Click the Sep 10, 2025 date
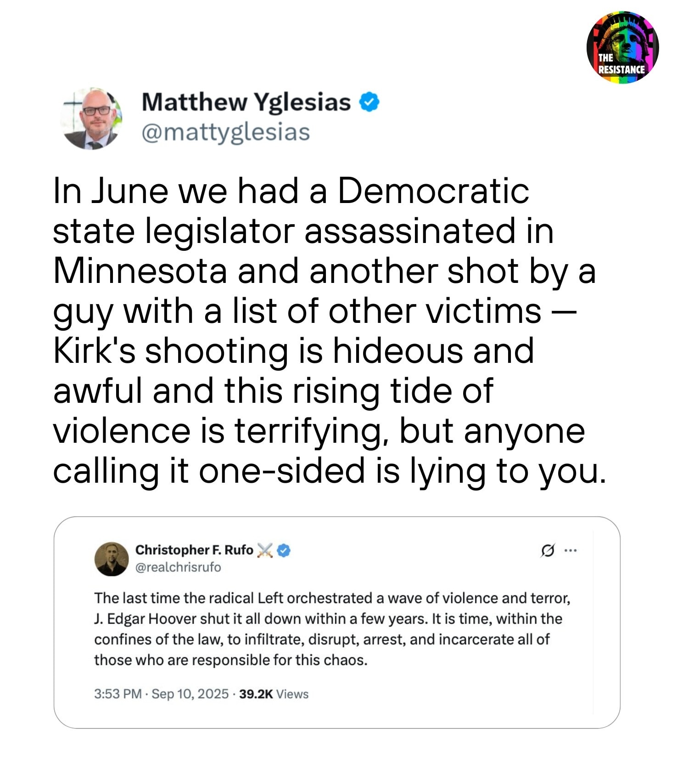This screenshot has height=784, width=683. (190, 694)
